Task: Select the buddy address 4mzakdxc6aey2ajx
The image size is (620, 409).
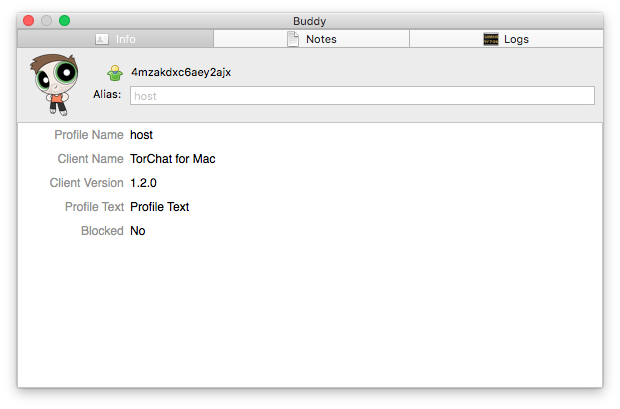Action: (181, 72)
